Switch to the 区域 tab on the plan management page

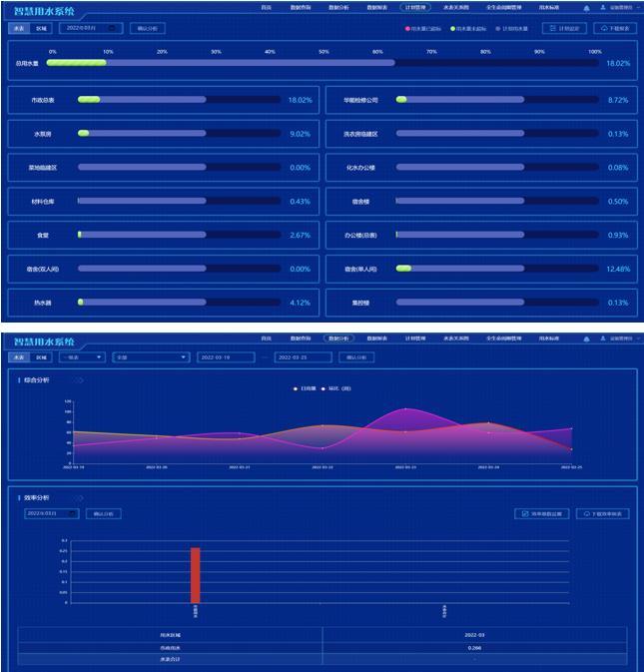point(41,29)
